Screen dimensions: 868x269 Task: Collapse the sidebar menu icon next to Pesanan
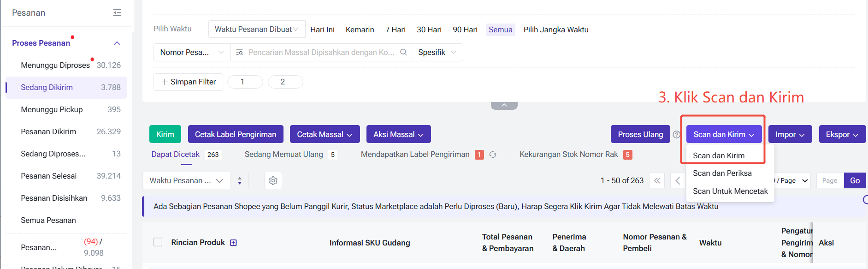point(117,13)
